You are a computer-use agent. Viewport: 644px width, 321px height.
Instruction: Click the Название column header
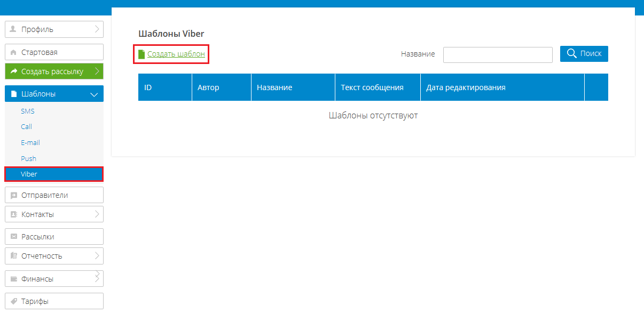pos(293,87)
